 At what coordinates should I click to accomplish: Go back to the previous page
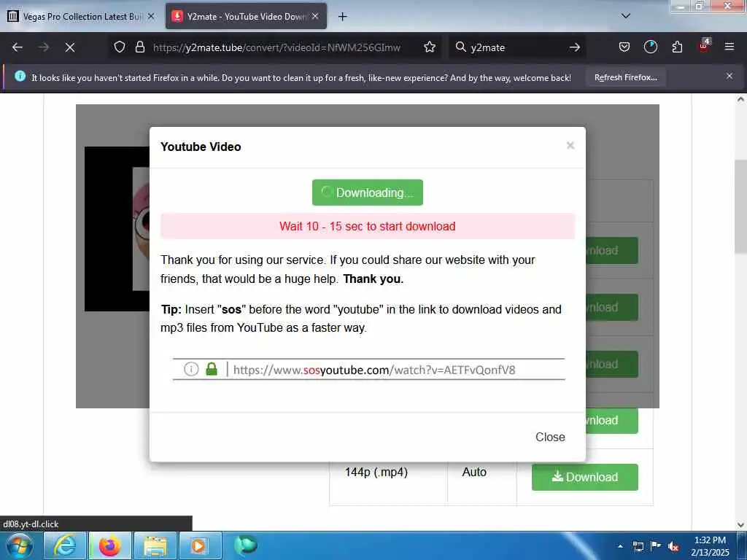18,47
